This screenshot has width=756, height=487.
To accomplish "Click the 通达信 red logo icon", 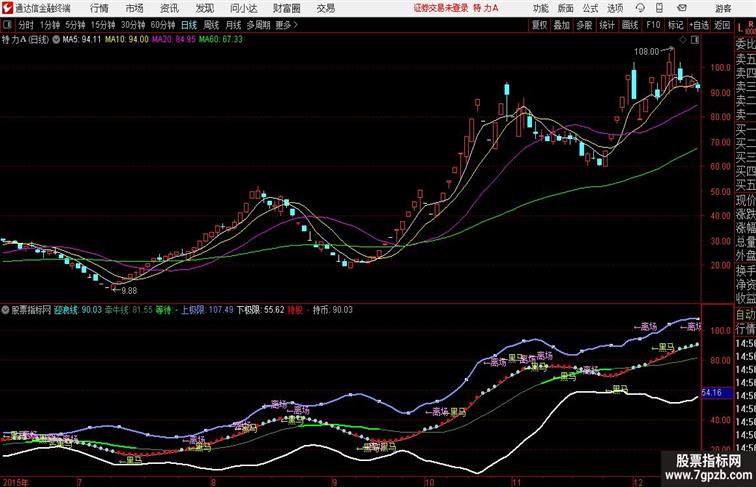I will coord(7,8).
